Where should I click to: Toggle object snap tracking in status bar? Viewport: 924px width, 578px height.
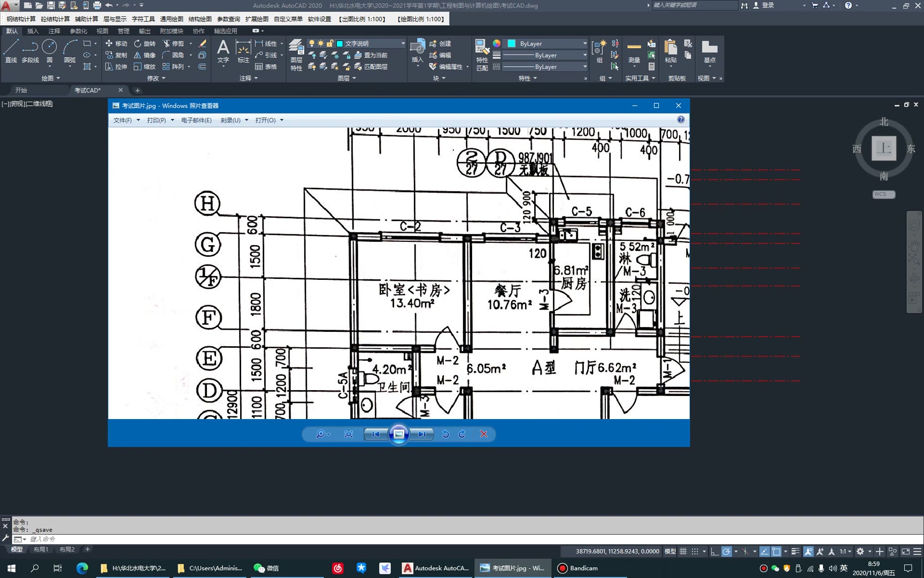pos(765,551)
